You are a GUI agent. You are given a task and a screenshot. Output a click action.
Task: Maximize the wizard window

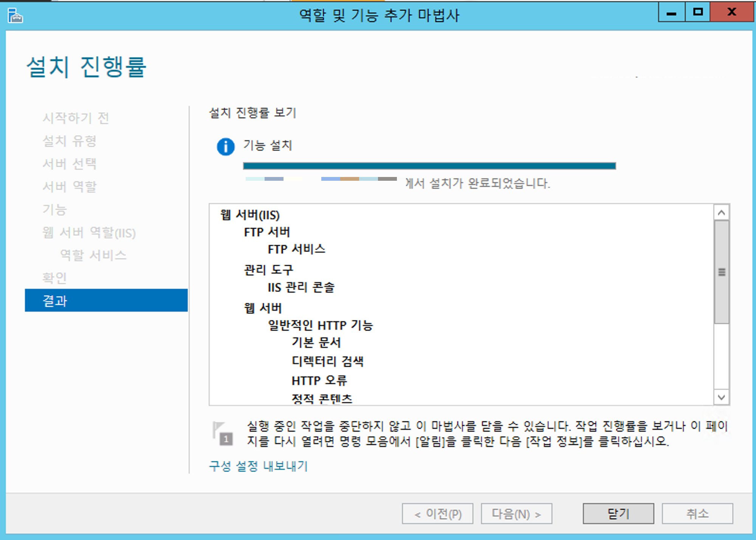(698, 12)
